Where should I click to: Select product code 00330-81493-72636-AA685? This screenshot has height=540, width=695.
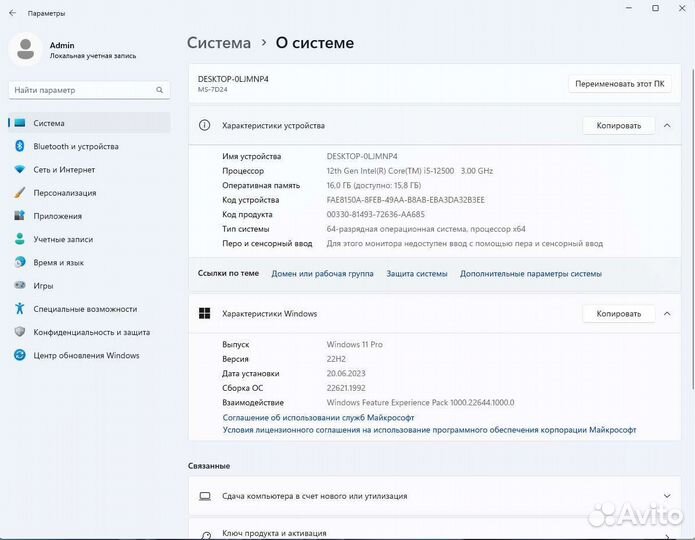(375, 214)
